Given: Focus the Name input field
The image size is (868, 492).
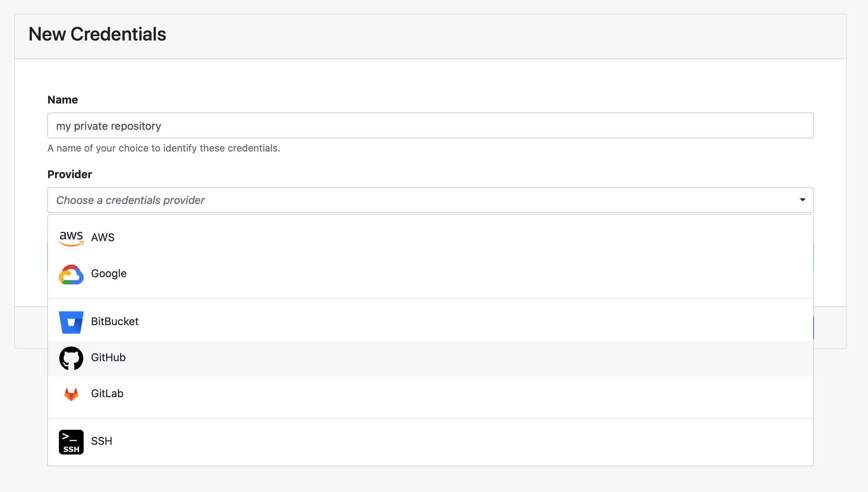Looking at the screenshot, I should [430, 126].
